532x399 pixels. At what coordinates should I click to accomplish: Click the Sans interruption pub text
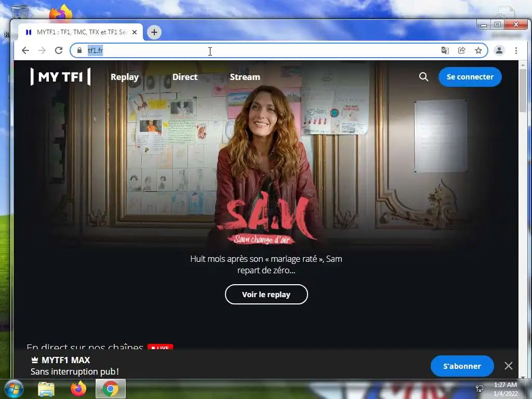tap(75, 371)
